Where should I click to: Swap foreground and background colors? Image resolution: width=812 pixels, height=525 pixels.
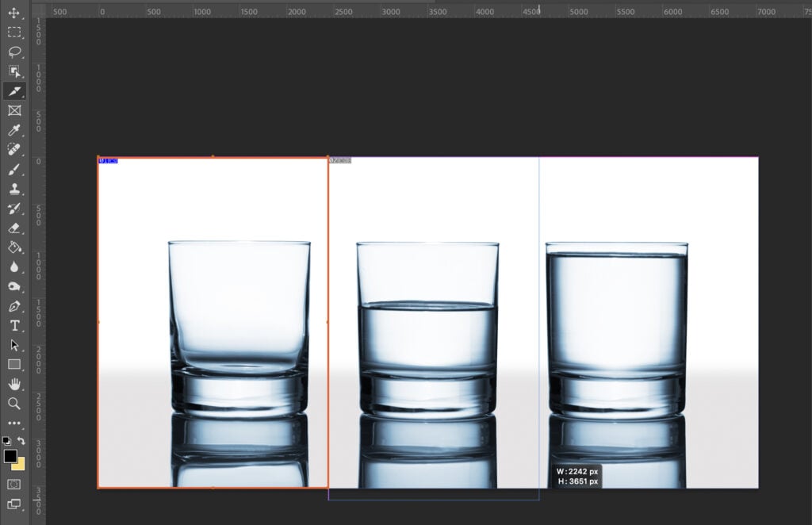tap(20, 441)
